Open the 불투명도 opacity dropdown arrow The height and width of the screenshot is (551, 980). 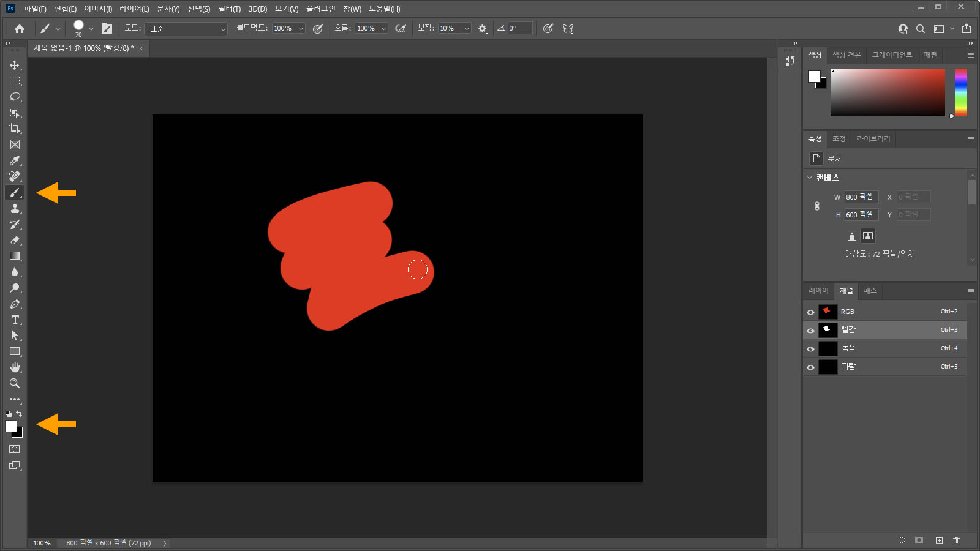click(x=301, y=29)
